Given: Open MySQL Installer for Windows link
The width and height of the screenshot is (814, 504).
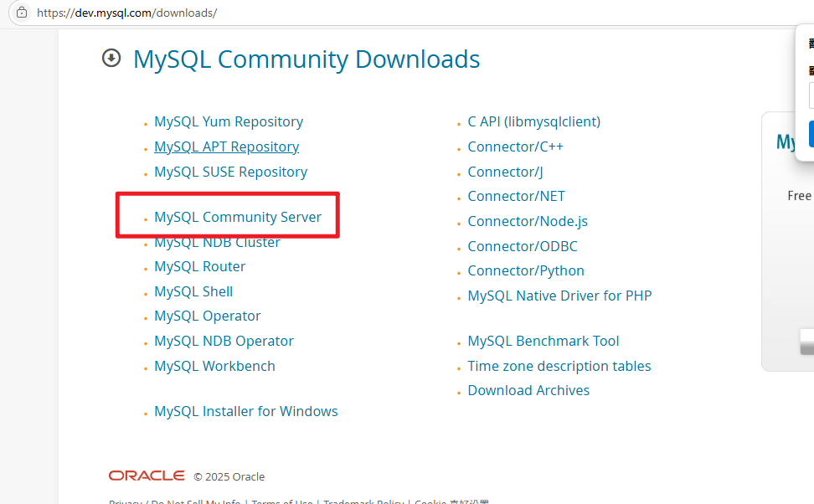Looking at the screenshot, I should (x=245, y=411).
